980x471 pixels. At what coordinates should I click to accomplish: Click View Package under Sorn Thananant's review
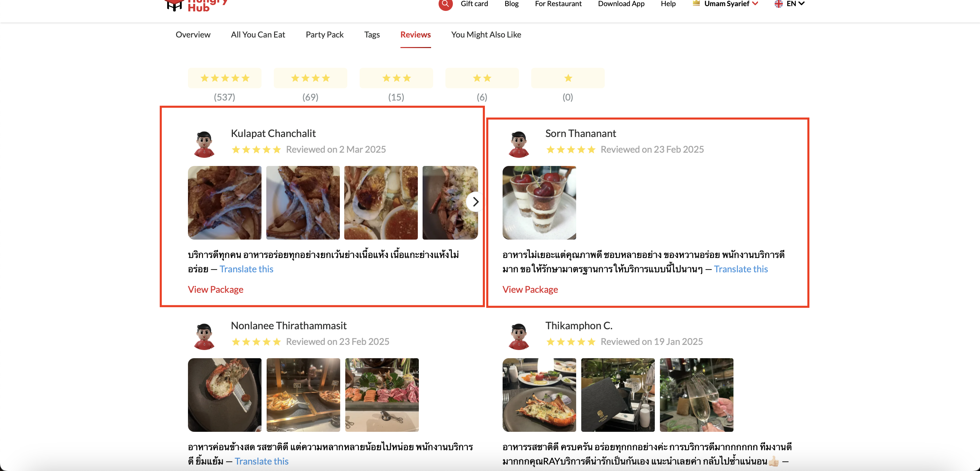pyautogui.click(x=530, y=289)
